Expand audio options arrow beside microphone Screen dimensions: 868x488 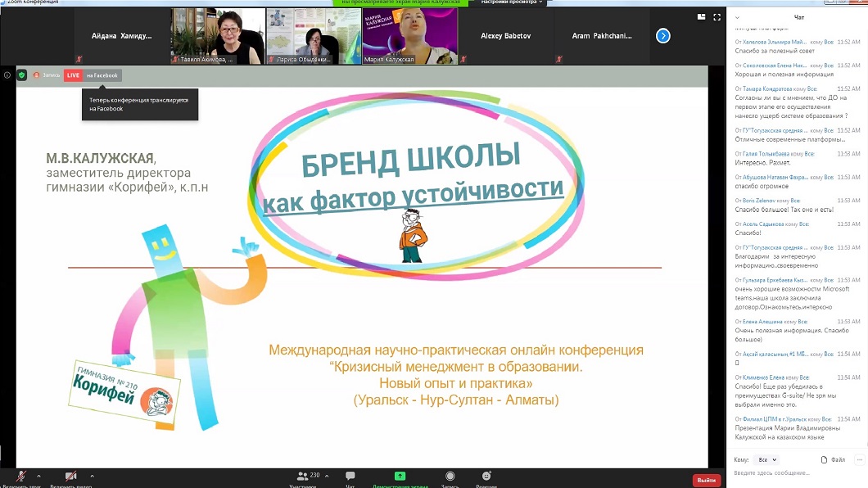[x=39, y=475]
